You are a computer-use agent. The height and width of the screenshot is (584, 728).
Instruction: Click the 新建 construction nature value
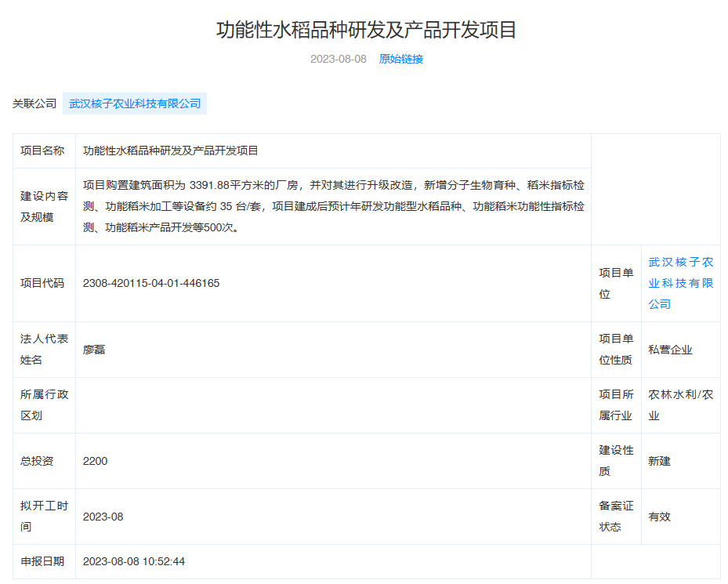659,461
